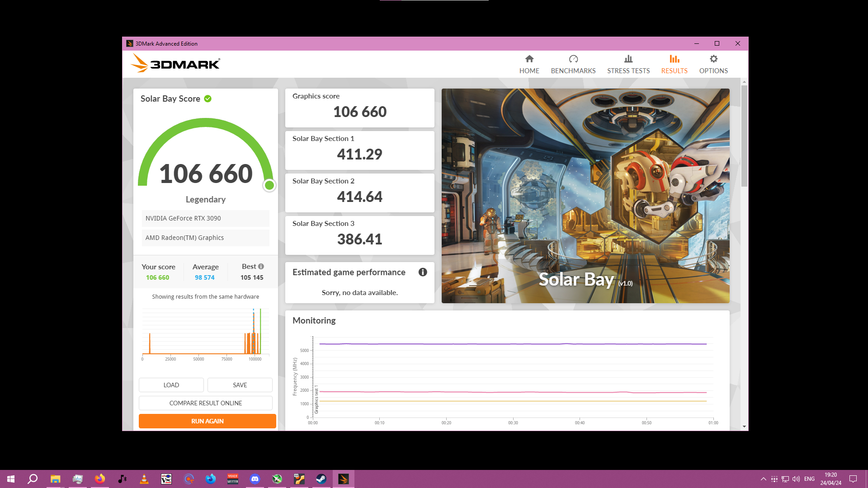This screenshot has height=488, width=868.
Task: Open Firefox from the taskbar
Action: click(100, 479)
